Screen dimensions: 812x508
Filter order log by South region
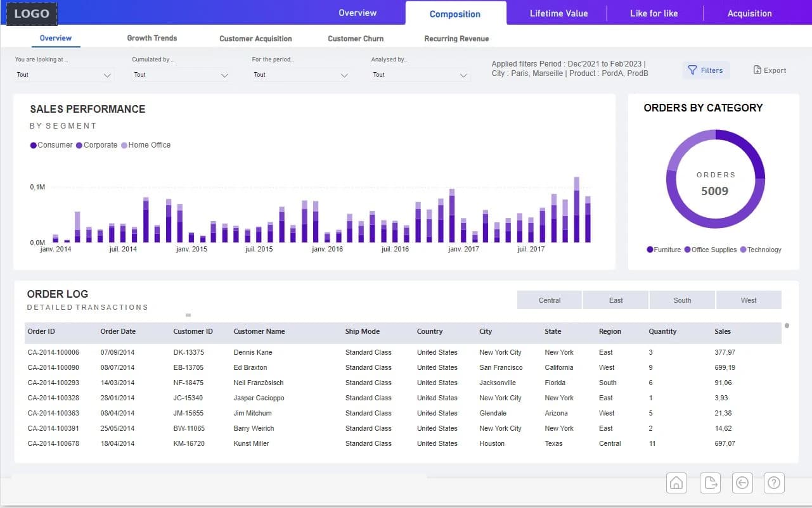(x=682, y=300)
